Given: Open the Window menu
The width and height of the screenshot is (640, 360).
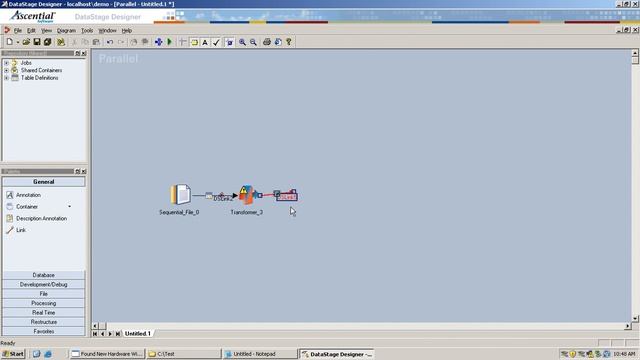Looking at the screenshot, I should 107,31.
